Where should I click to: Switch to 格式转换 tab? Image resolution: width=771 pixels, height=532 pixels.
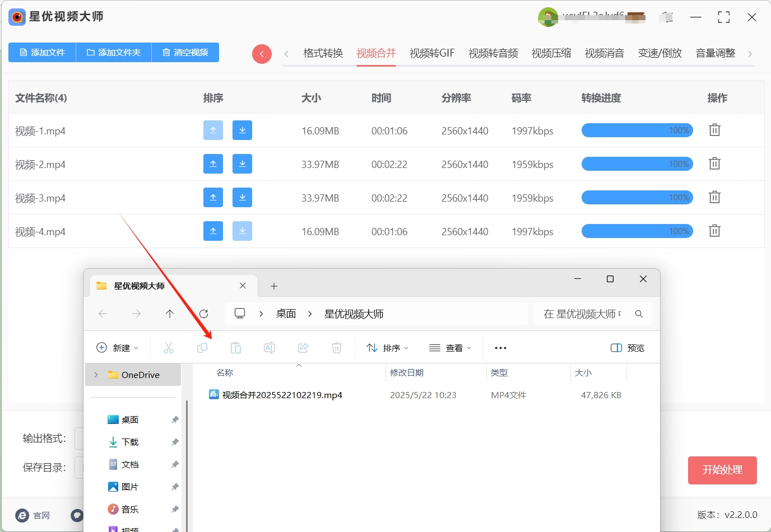pyautogui.click(x=323, y=53)
